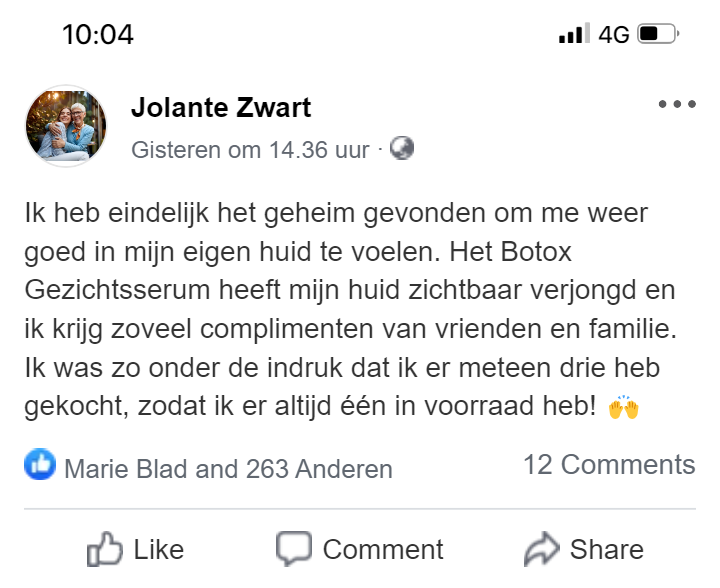Tap the cellular signal strength icon
Screen dimensions: 720x588
click(572, 35)
